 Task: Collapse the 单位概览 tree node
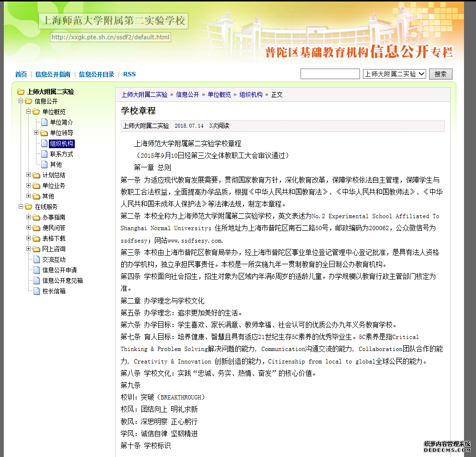point(28,112)
